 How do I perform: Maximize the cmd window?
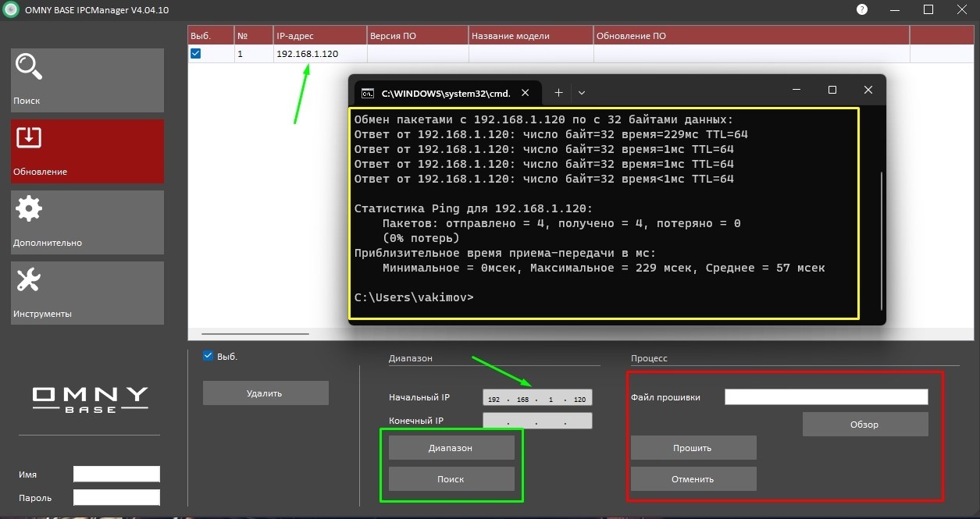click(832, 91)
